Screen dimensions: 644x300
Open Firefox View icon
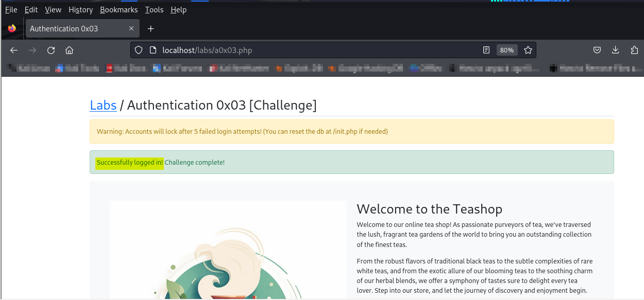pos(12,28)
